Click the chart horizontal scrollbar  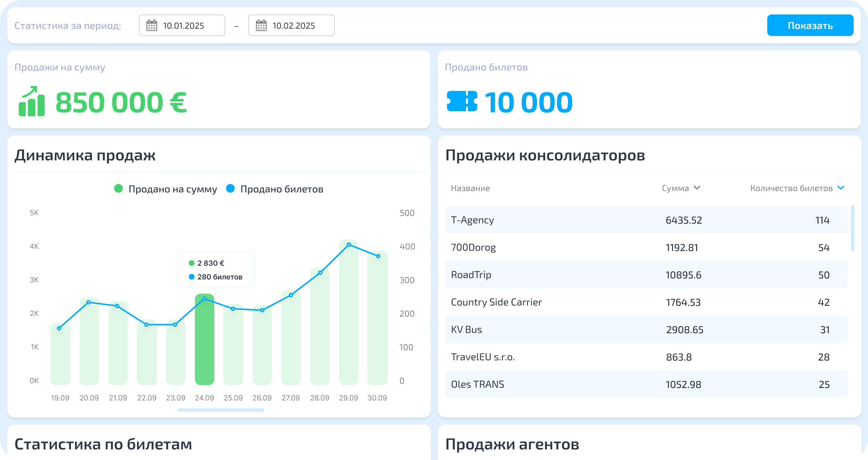point(221,410)
